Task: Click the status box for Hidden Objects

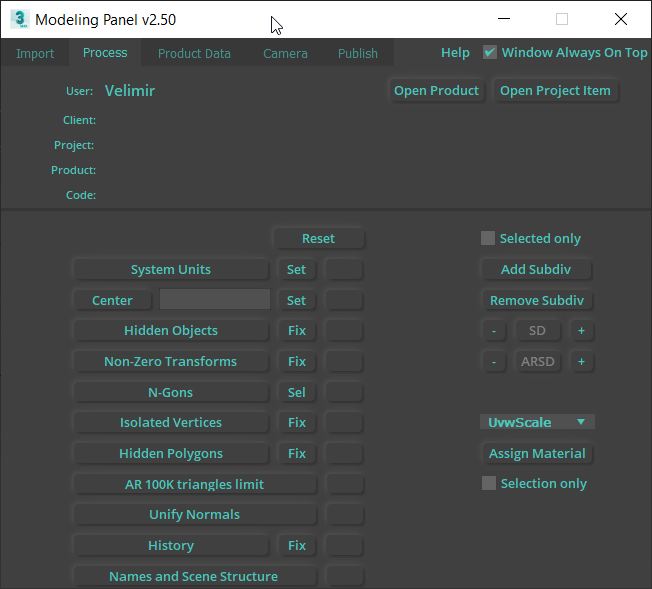Action: pos(344,331)
